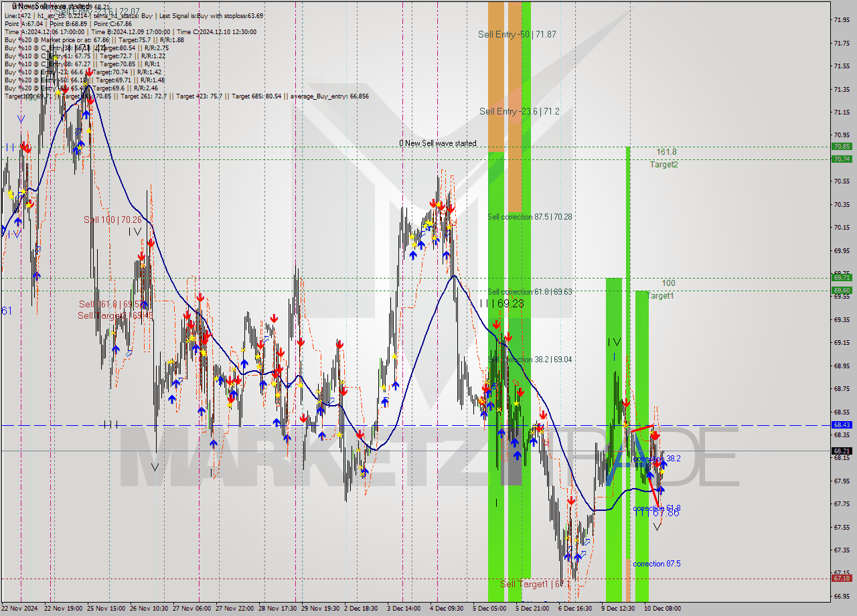Click the green 70.85 price tag
Image resolution: width=857 pixels, height=616 pixels.
coord(842,147)
